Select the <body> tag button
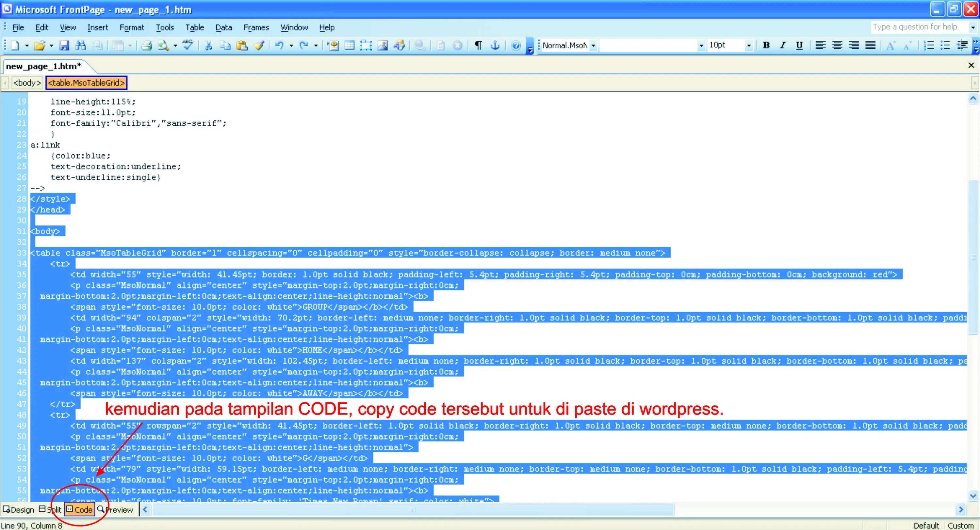980x530 pixels. [27, 83]
